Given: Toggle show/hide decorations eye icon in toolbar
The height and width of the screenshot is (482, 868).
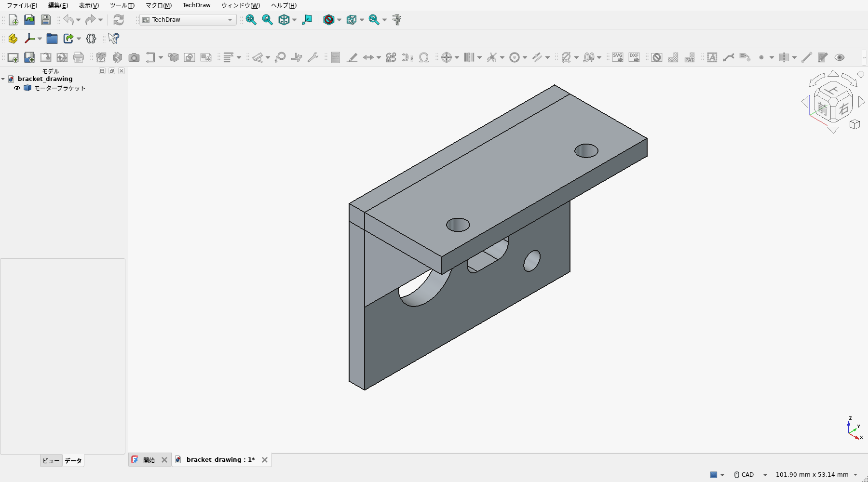Looking at the screenshot, I should (840, 57).
